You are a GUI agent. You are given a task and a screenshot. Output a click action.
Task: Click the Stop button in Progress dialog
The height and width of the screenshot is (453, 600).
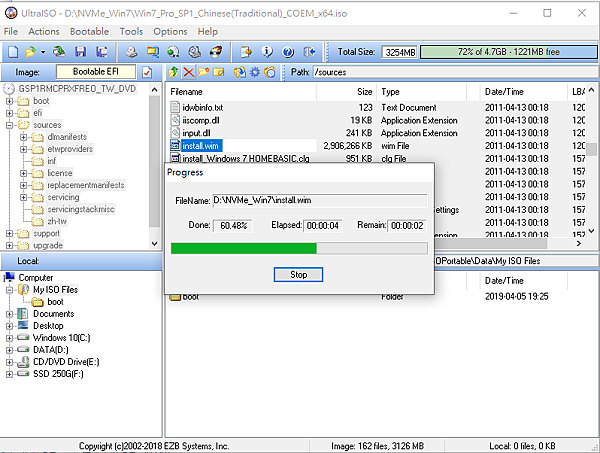point(298,275)
